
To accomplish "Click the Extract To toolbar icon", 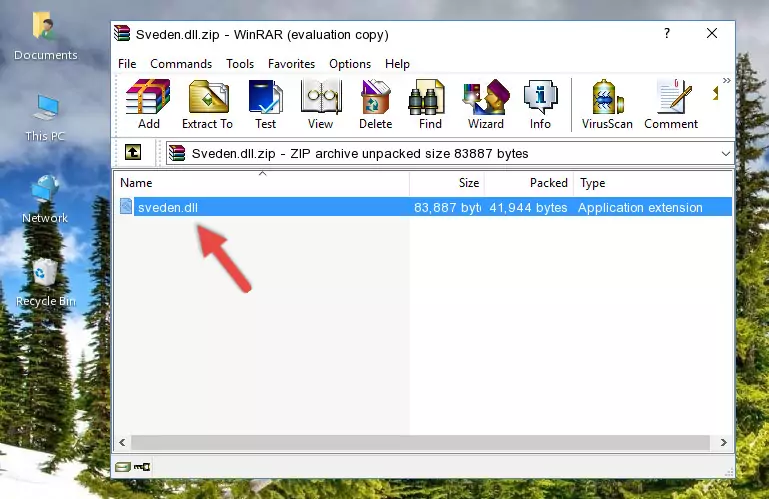I will point(207,104).
